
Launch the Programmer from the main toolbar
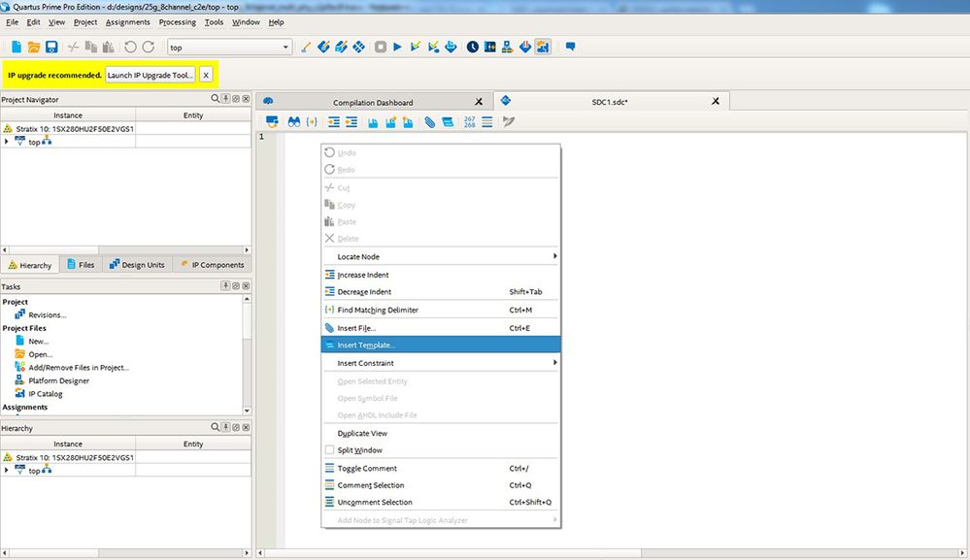pos(507,46)
